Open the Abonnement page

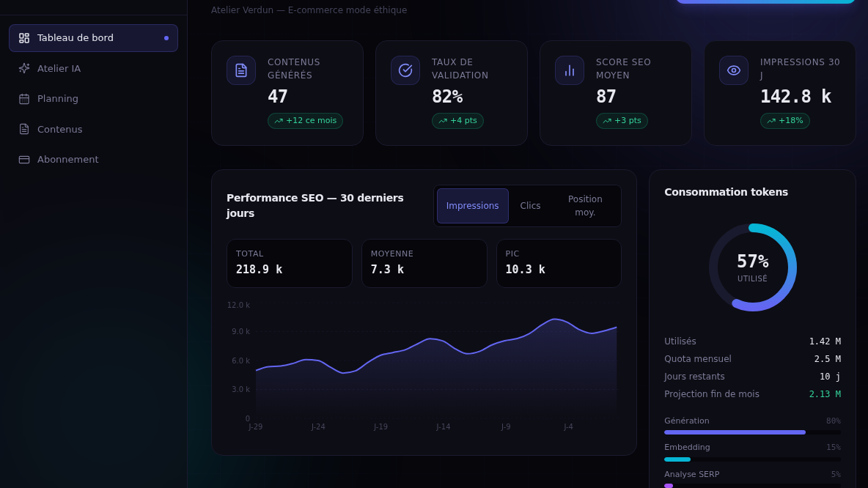[93, 159]
